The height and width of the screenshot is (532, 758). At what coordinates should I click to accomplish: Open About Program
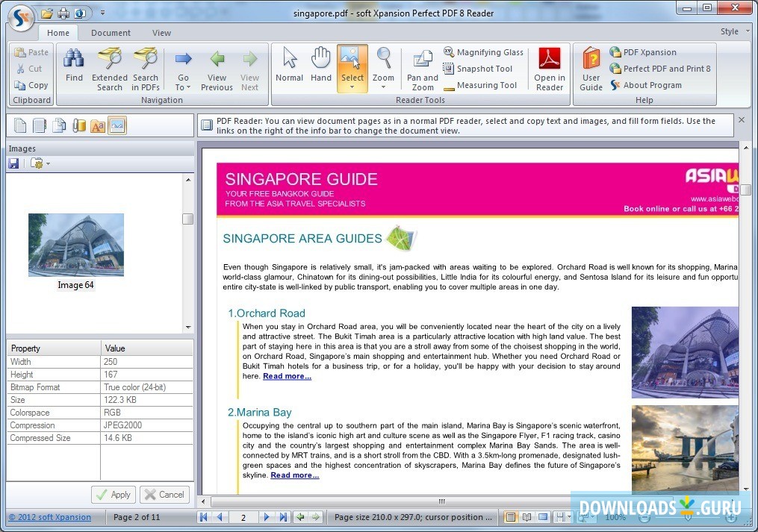[x=646, y=85]
